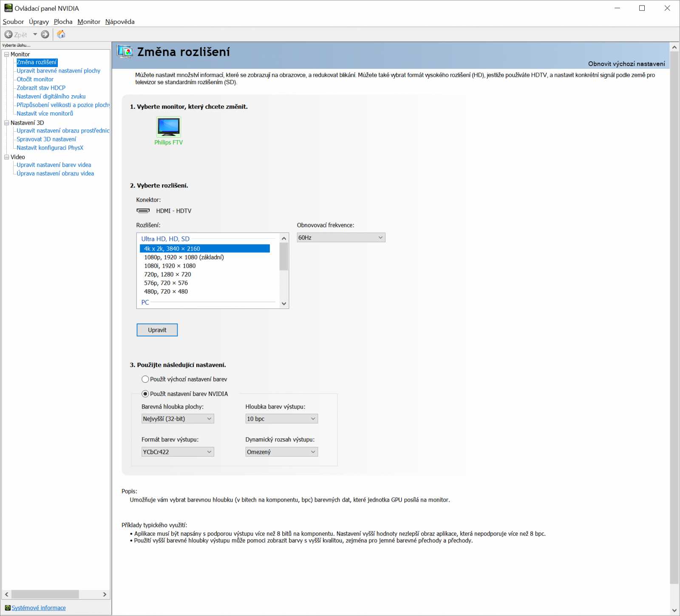This screenshot has height=616, width=680.
Task: Select resolution 480p, 720 × 480
Action: (166, 291)
